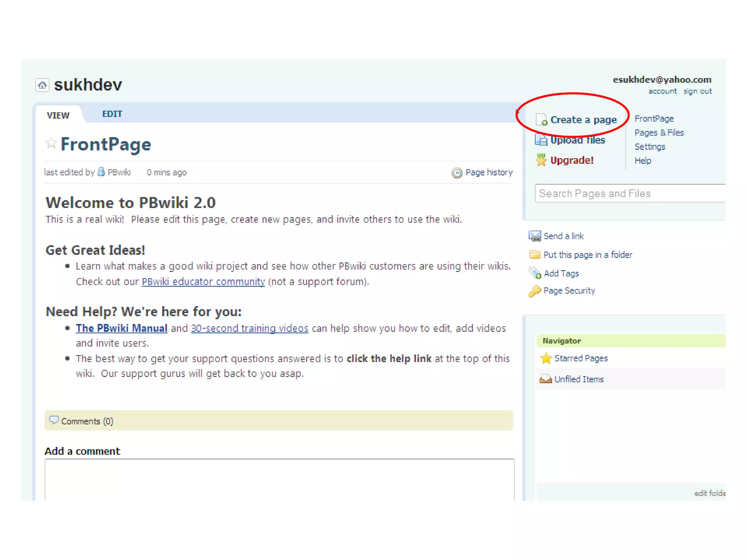
Task: Click the Add Tags icon
Action: pyautogui.click(x=535, y=273)
